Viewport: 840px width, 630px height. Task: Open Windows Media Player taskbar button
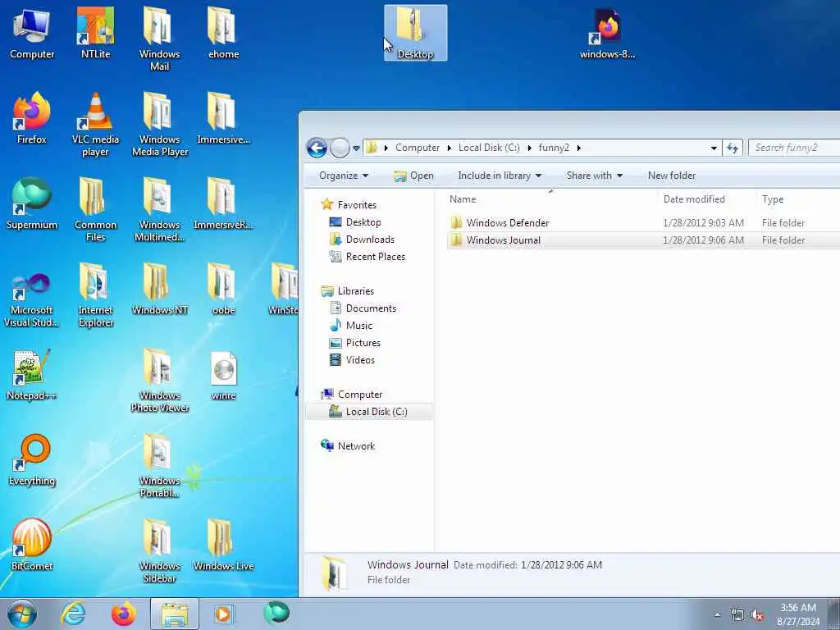coord(223,614)
